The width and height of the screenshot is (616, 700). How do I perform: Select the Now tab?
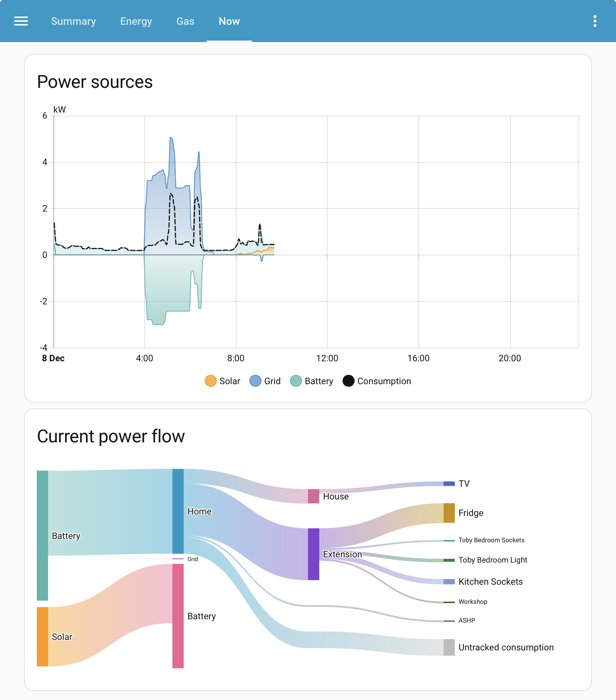[x=229, y=21]
